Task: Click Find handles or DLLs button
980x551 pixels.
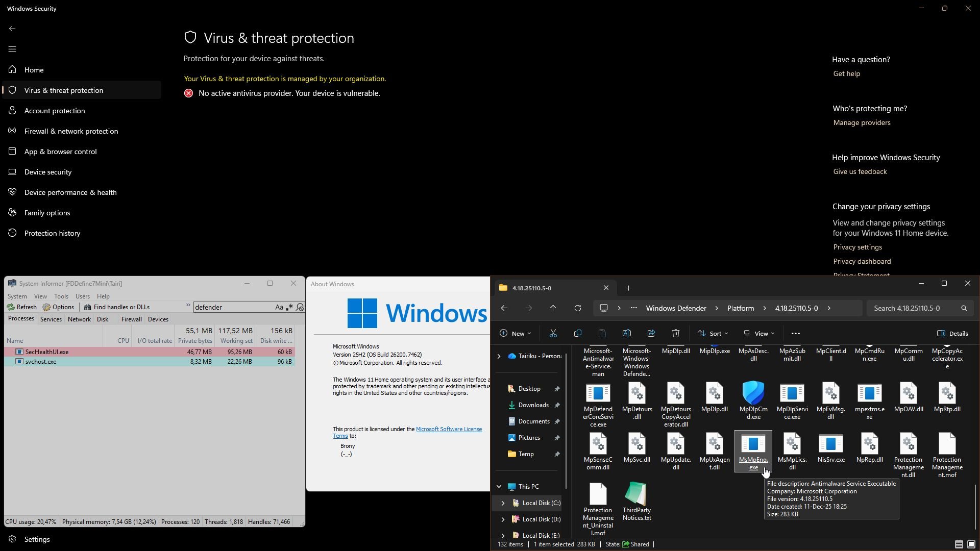Action: [x=117, y=307]
